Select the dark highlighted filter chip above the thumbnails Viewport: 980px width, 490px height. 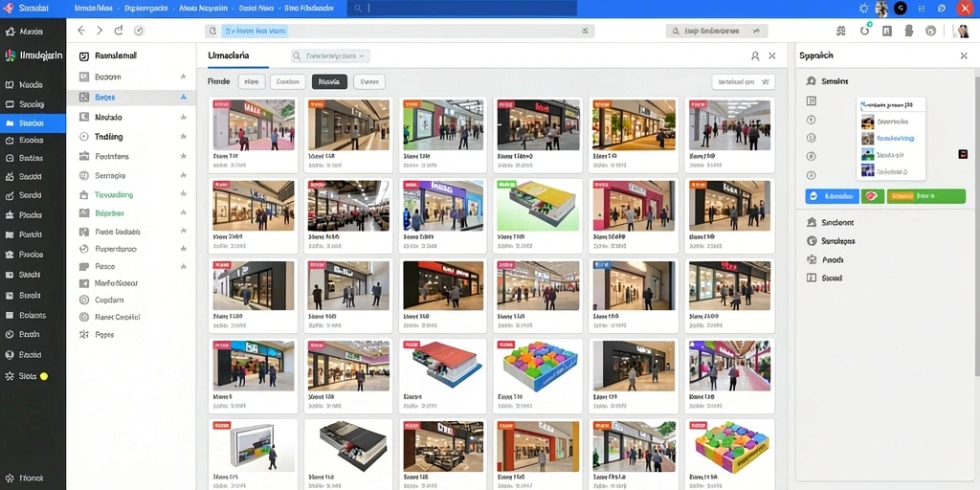tap(329, 81)
